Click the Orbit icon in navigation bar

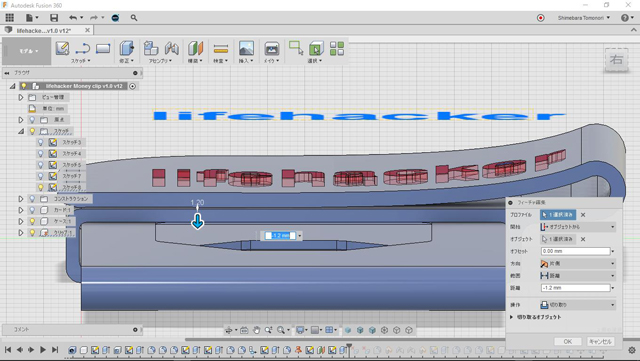click(229, 330)
